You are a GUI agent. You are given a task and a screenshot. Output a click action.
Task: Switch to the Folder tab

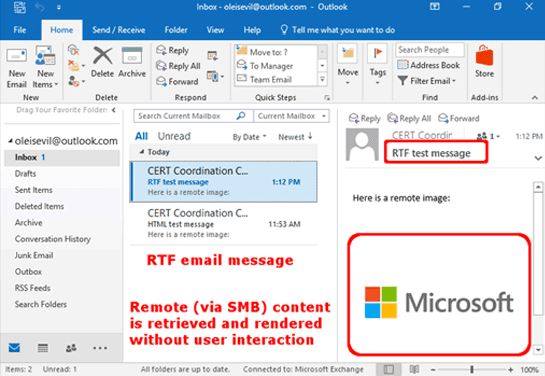pos(176,30)
